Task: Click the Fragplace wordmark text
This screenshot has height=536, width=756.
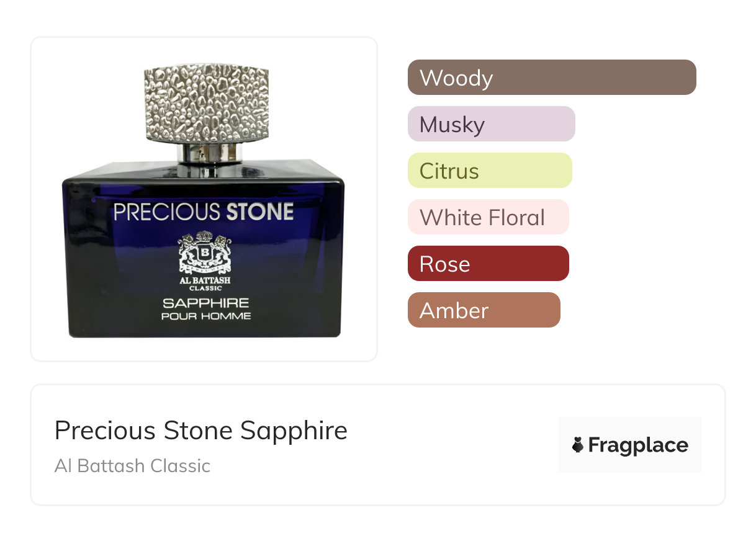Action: click(638, 445)
